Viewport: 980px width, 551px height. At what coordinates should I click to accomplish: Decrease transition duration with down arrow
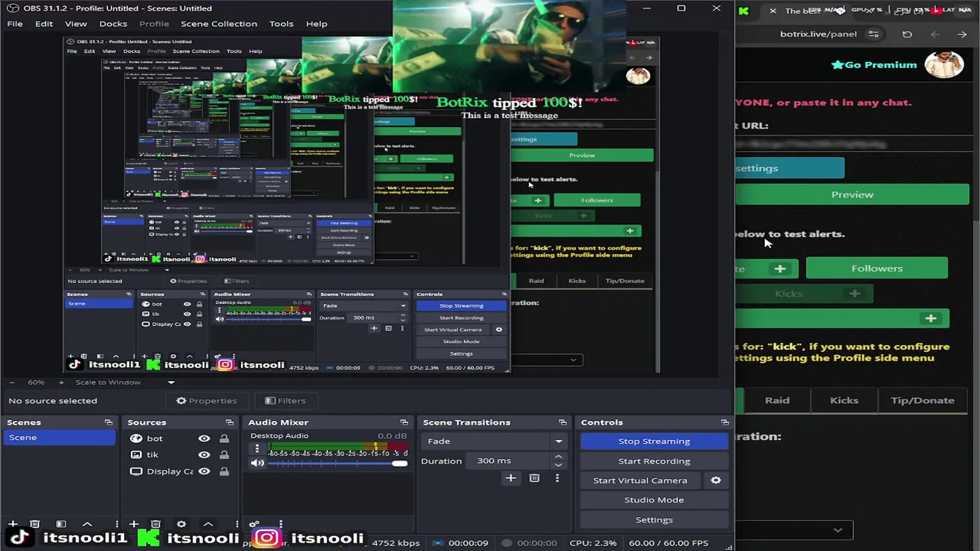(x=558, y=465)
